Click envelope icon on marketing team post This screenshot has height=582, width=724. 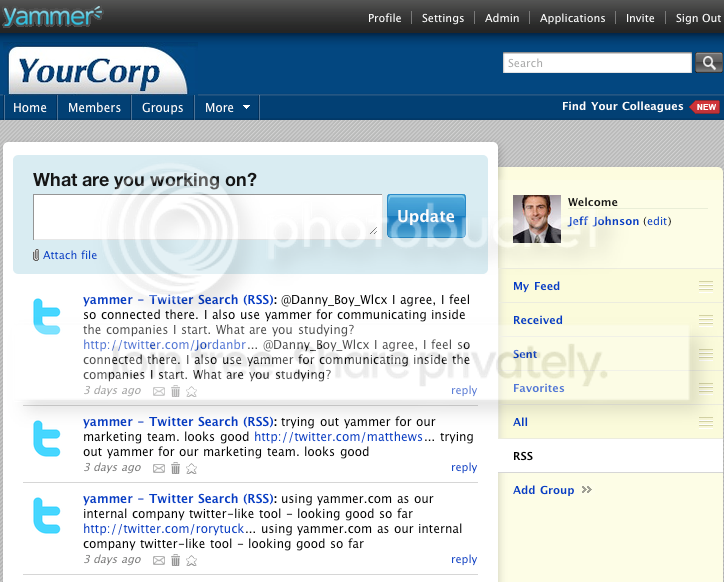tap(159, 469)
